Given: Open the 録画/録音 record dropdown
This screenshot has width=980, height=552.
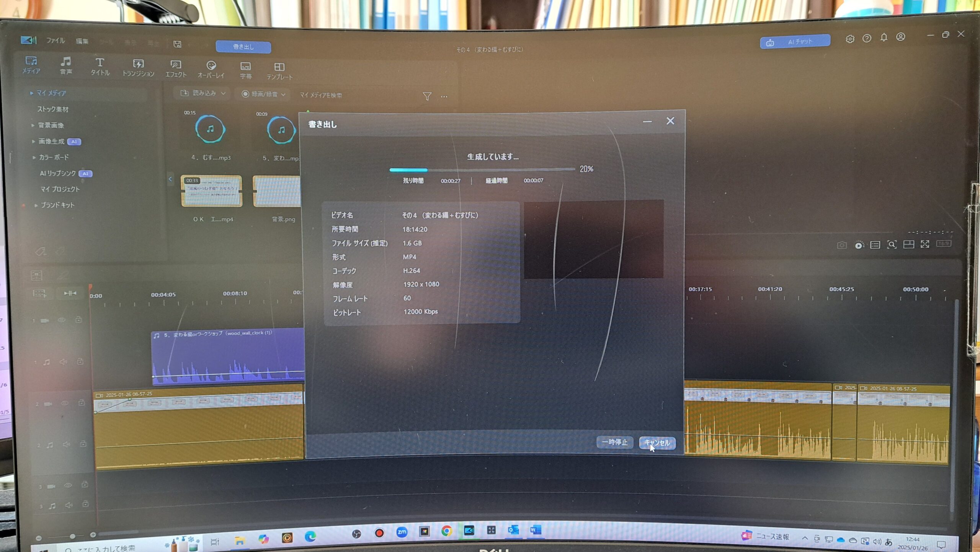Looking at the screenshot, I should pyautogui.click(x=263, y=94).
